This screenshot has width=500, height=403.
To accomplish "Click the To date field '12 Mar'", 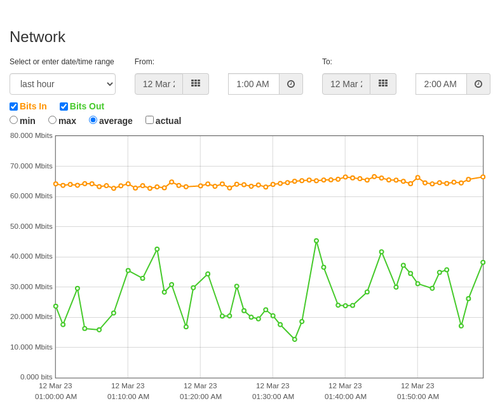I will click(346, 84).
